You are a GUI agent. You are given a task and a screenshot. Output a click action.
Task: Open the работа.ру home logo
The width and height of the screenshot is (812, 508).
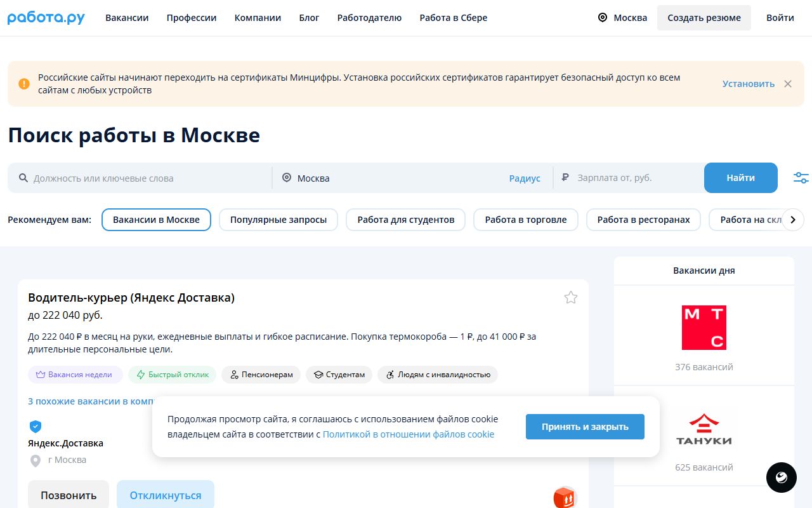tap(46, 18)
